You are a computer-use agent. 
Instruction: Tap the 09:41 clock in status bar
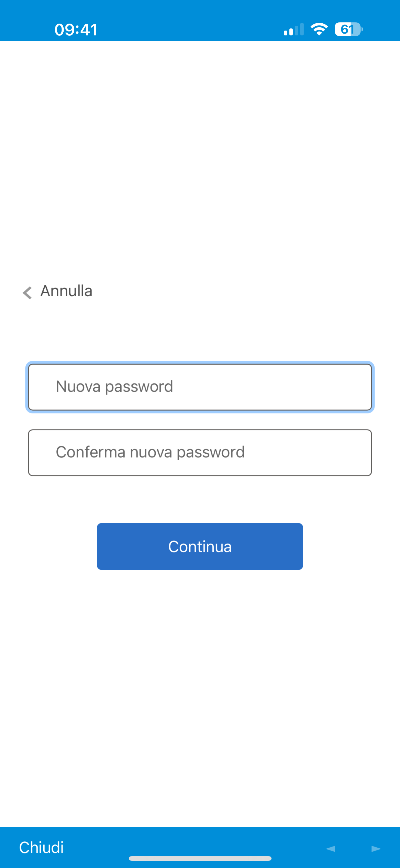tap(76, 30)
